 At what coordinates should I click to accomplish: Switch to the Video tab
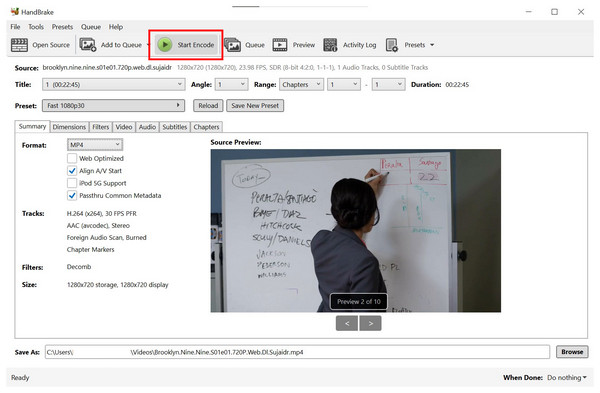(x=124, y=127)
